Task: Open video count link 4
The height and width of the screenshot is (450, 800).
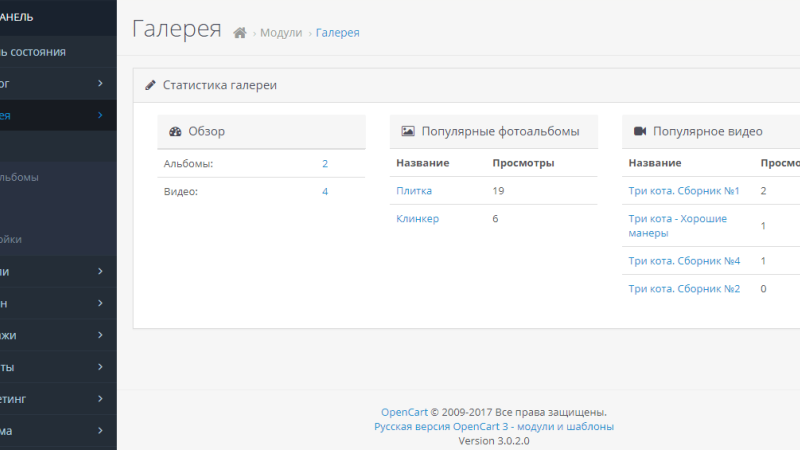Action: click(325, 192)
